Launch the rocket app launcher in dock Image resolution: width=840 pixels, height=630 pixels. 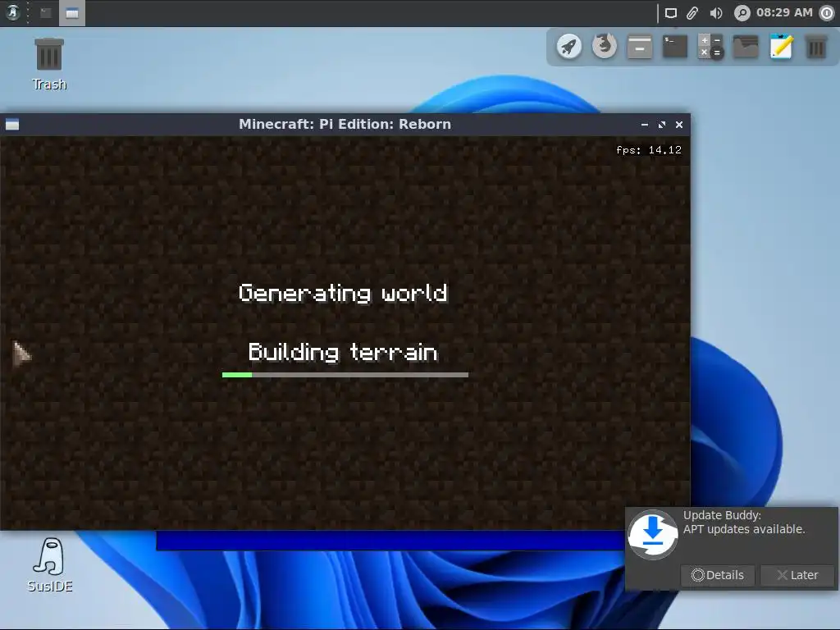pyautogui.click(x=569, y=46)
